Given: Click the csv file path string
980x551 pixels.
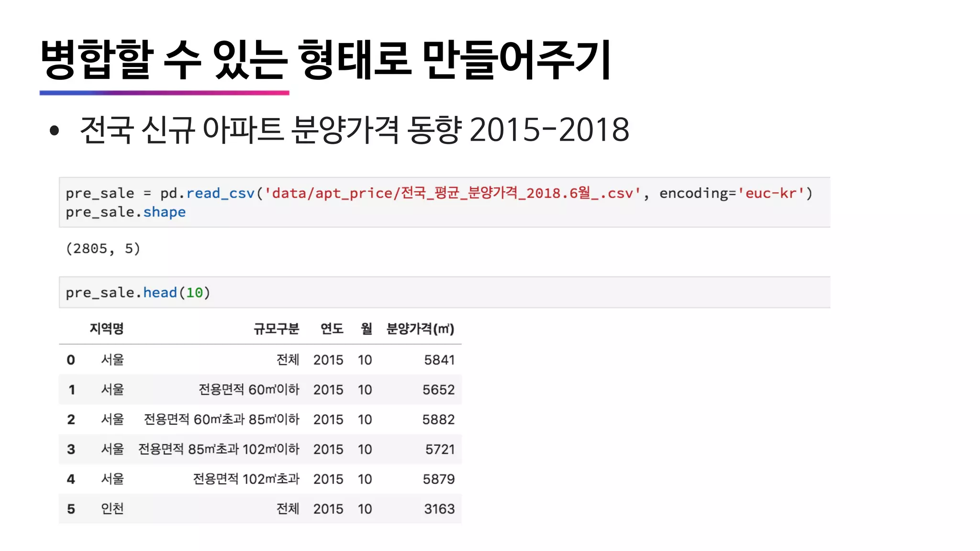Looking at the screenshot, I should 452,193.
